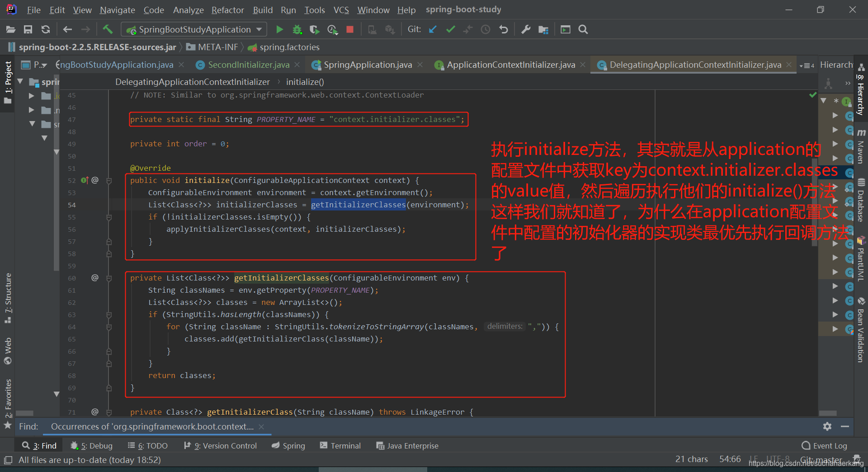The width and height of the screenshot is (868, 472).
Task: Close DelegatingApplicationContextInitializer.java tab
Action: 789,65
